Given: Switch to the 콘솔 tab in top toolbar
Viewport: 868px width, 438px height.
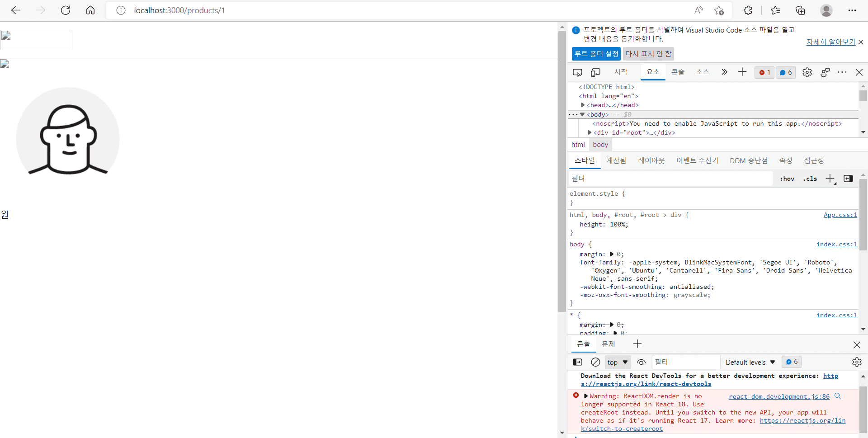Looking at the screenshot, I should pos(678,72).
